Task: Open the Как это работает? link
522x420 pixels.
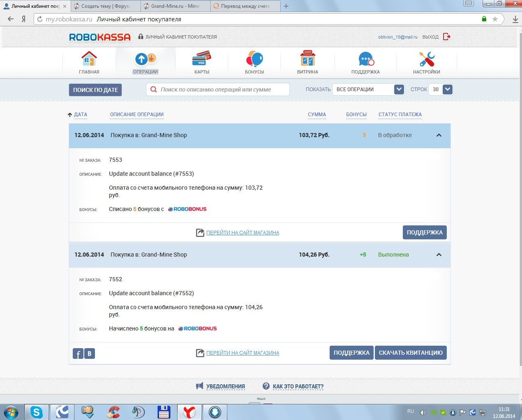Action: (298, 386)
